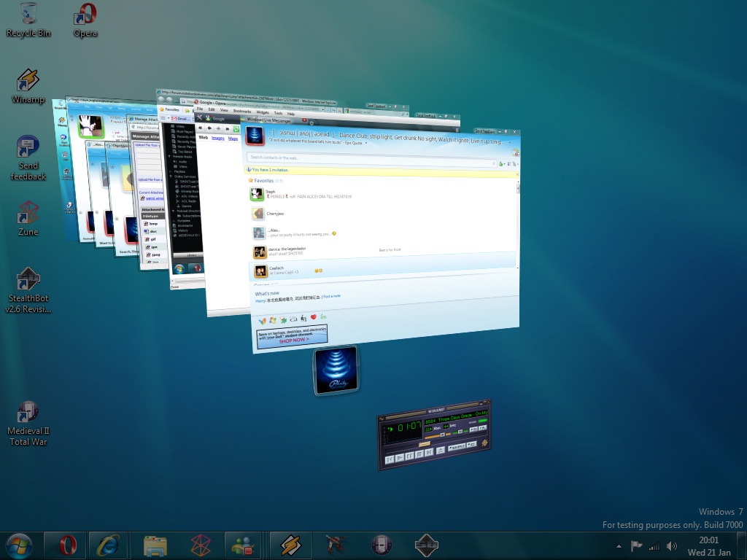Click the StealthBot icon on the taskbar
The image size is (747, 560).
pyautogui.click(x=426, y=545)
